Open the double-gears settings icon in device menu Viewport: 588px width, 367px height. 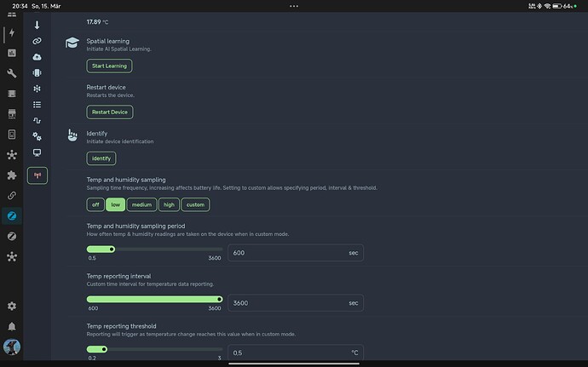click(x=37, y=136)
